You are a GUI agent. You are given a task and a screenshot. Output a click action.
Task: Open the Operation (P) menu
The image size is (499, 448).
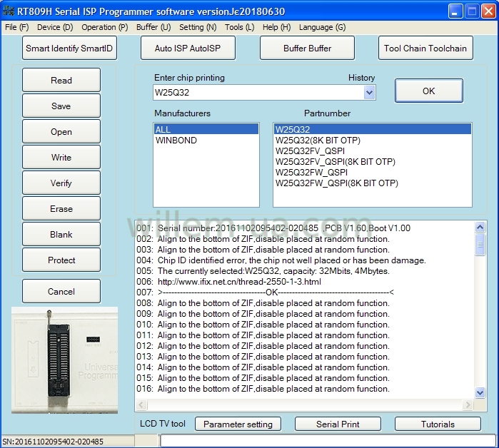pyautogui.click(x=105, y=27)
